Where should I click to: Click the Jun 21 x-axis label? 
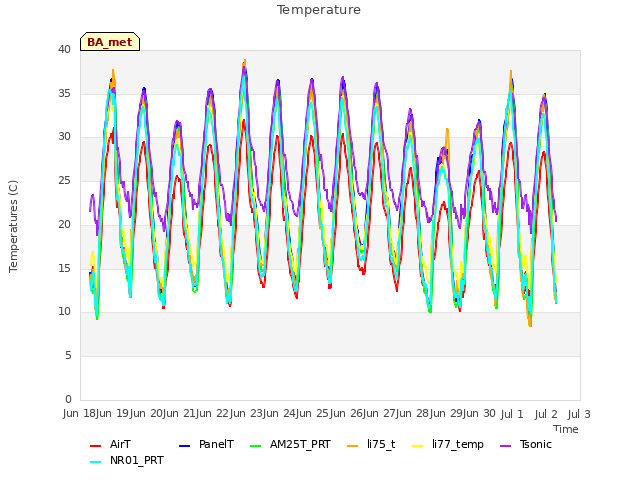click(180, 414)
